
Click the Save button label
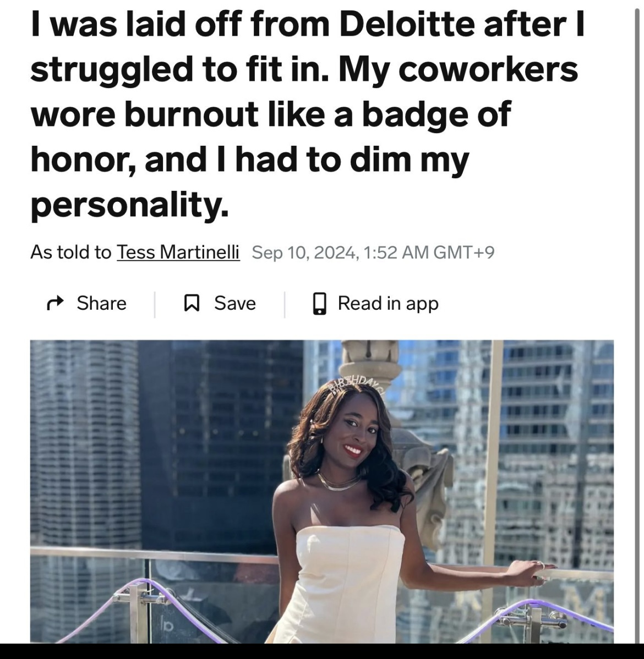click(234, 303)
